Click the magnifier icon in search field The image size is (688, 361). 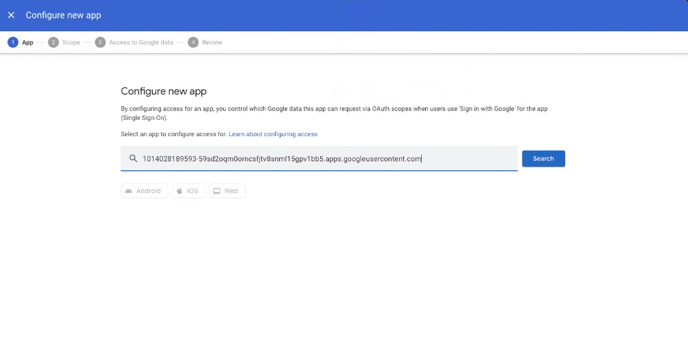pyautogui.click(x=133, y=158)
